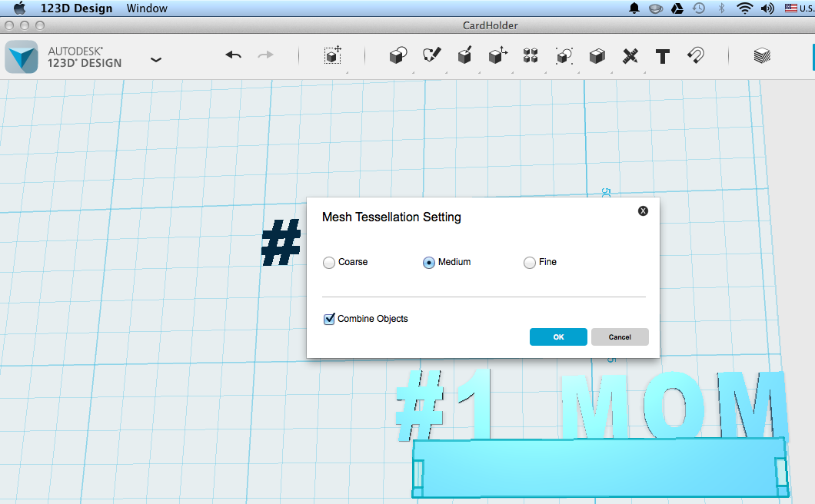Close the Mesh Tessellation Setting dialog X
This screenshot has height=504, width=815.
(x=643, y=211)
